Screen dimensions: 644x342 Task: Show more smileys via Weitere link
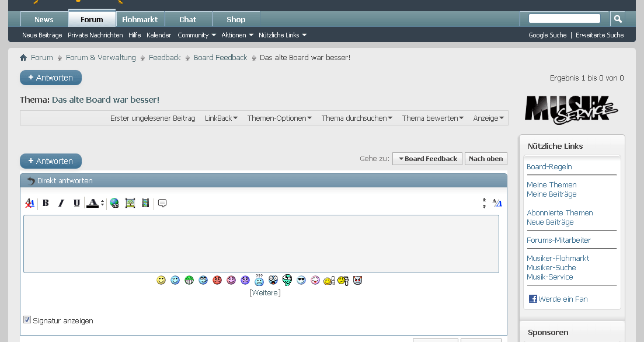coord(265,293)
